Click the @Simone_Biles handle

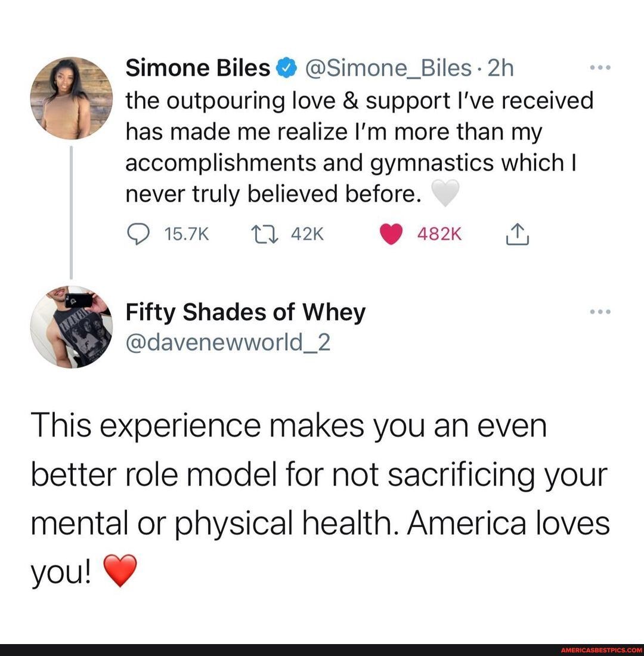pos(389,69)
